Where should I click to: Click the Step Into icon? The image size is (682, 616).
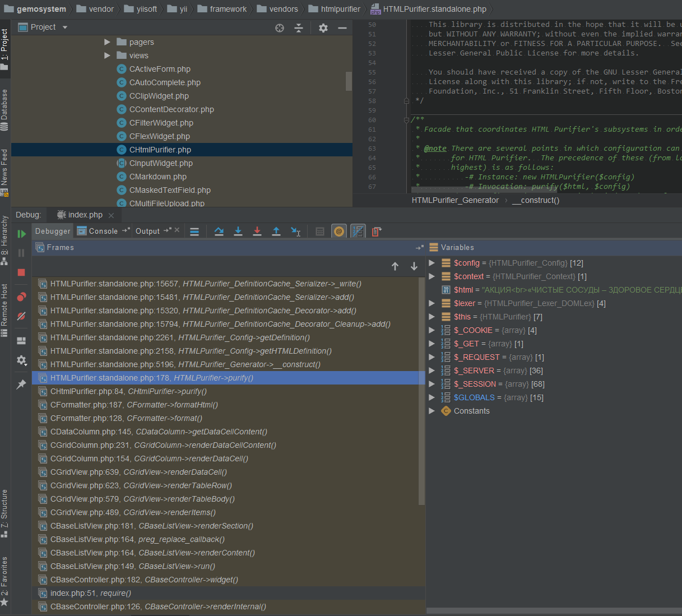click(238, 231)
